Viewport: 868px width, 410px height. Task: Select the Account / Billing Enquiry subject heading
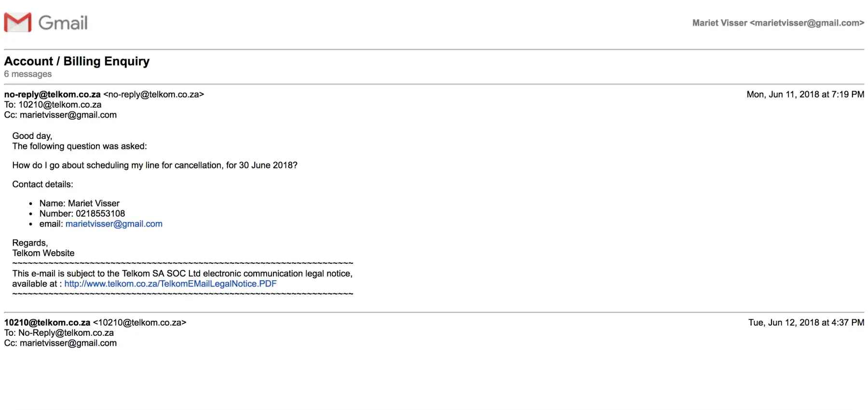click(77, 61)
